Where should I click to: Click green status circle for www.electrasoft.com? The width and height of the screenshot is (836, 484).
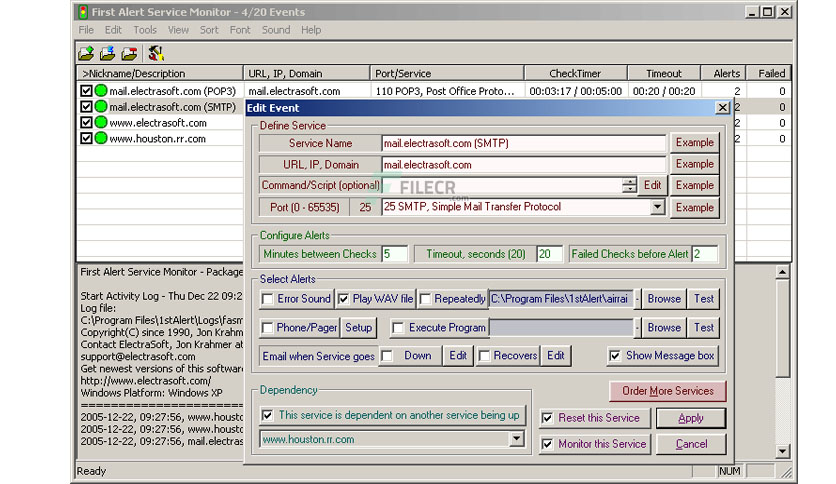101,123
